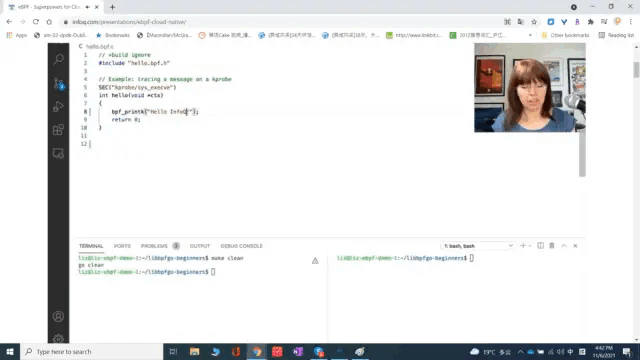Open the Run and Debug view

click(58, 107)
